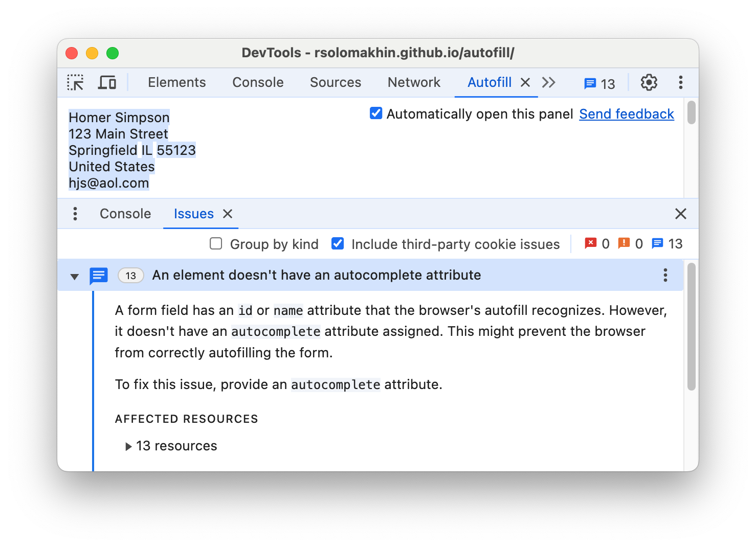
Task: Switch to the Network panel
Action: coord(414,82)
